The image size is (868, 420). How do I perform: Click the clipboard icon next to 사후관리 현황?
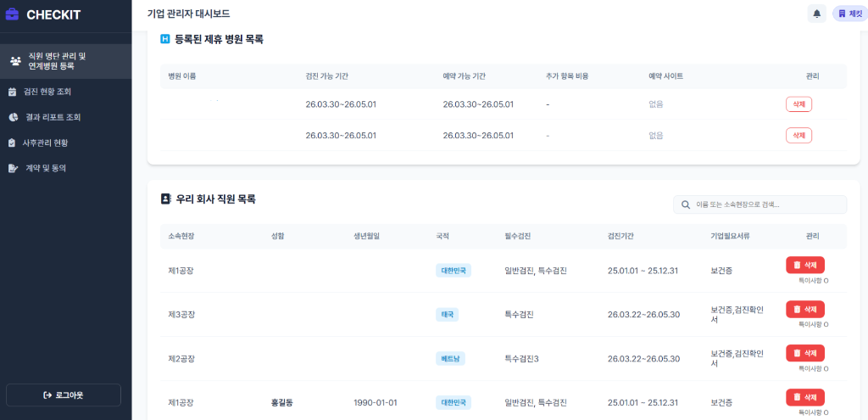[13, 143]
